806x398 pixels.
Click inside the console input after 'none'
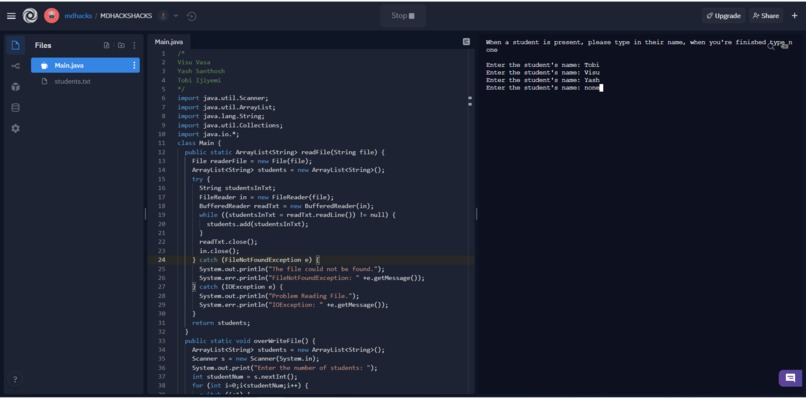[601, 88]
